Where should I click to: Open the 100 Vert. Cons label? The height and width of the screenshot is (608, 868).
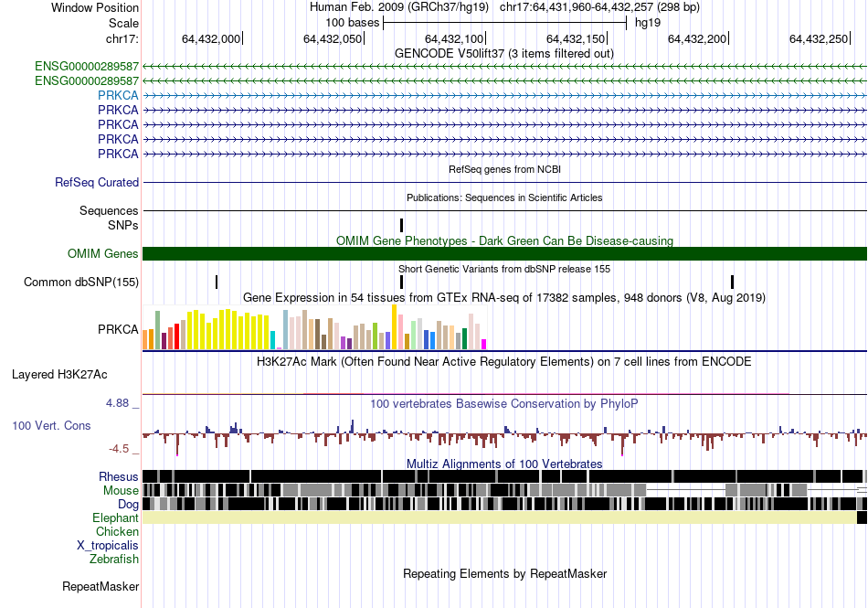(x=51, y=425)
